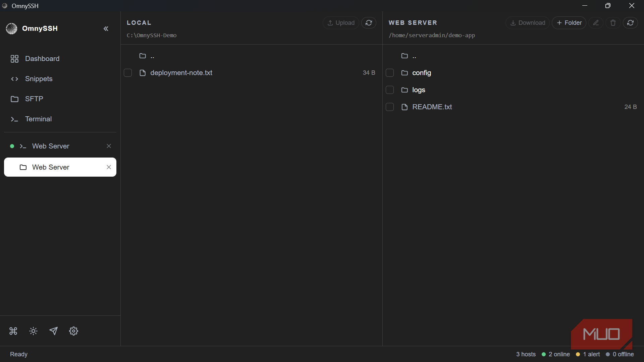Select the deployment-note.txt file name
The height and width of the screenshot is (362, 644).
tap(181, 73)
